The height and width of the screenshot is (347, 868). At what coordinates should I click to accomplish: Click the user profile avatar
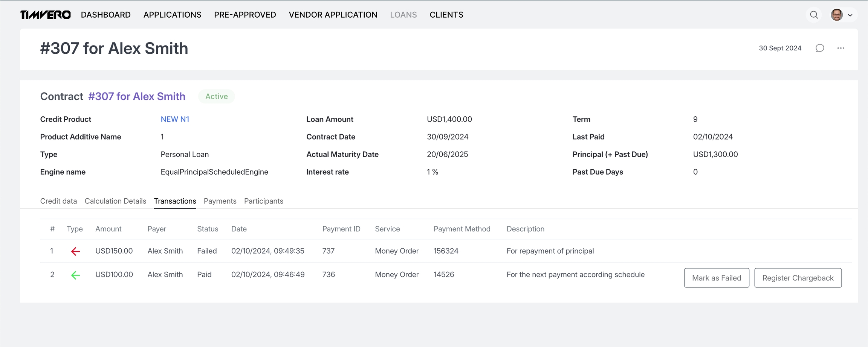(x=837, y=15)
